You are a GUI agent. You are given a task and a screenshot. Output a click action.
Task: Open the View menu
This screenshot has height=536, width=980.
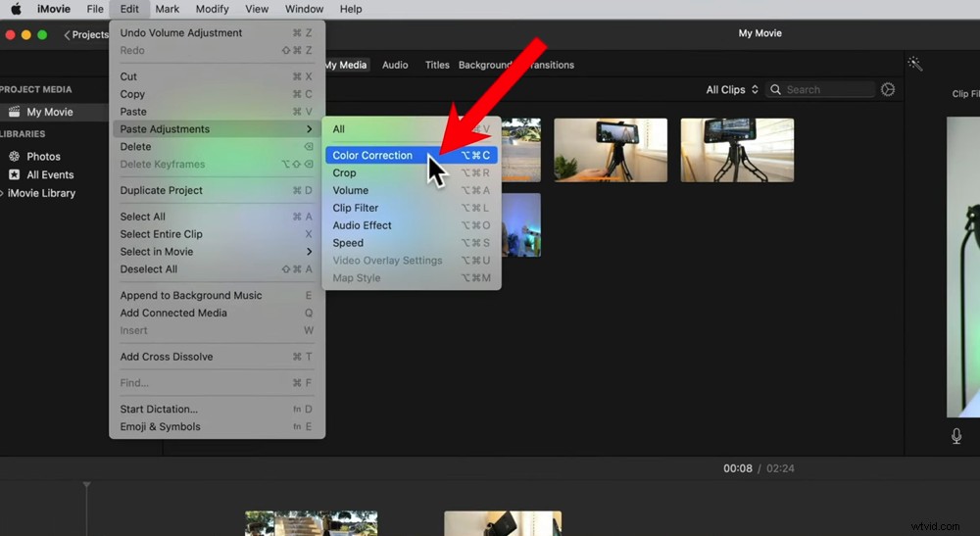(x=256, y=9)
